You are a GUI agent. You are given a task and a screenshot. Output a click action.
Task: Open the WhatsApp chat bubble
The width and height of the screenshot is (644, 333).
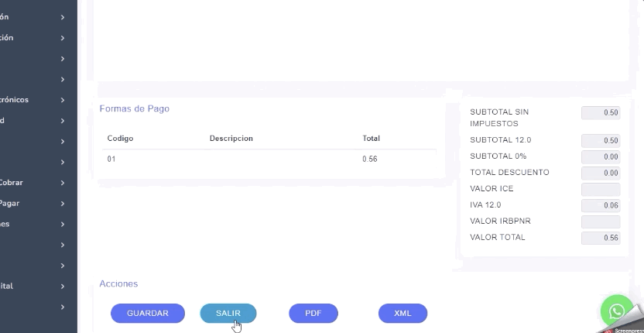[617, 311]
